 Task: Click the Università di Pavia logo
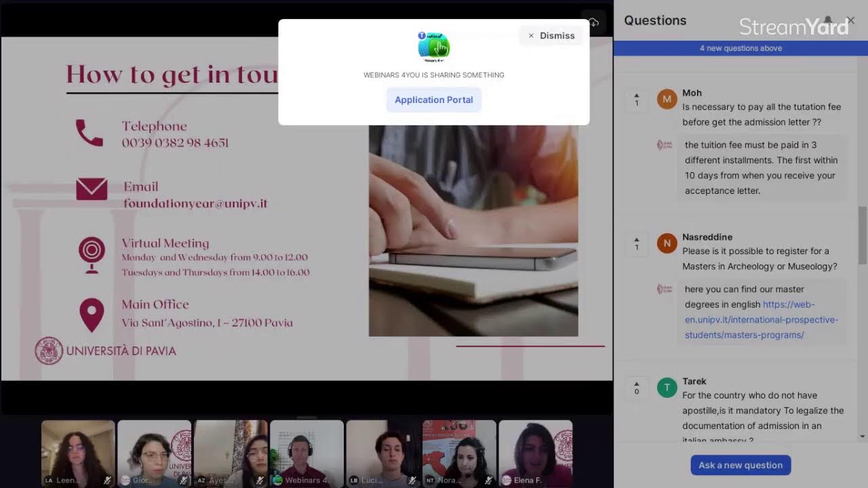(105, 351)
